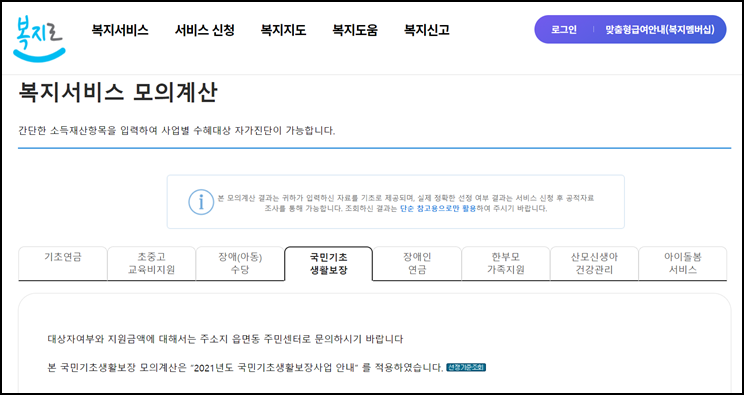Viewport: 744px width, 395px height.
Task: Click the 2021년도 국민기초생활보장사업 안내 sentence
Action: click(x=246, y=367)
